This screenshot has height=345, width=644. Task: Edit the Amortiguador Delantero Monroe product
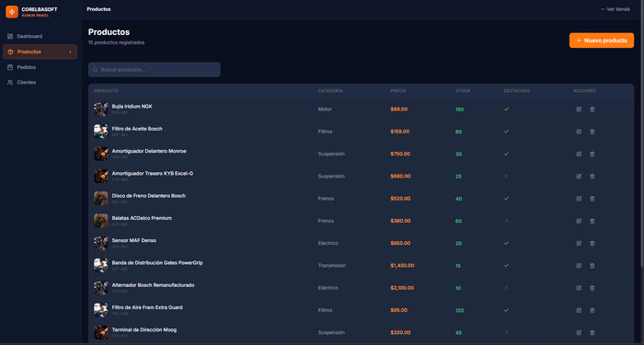click(579, 154)
